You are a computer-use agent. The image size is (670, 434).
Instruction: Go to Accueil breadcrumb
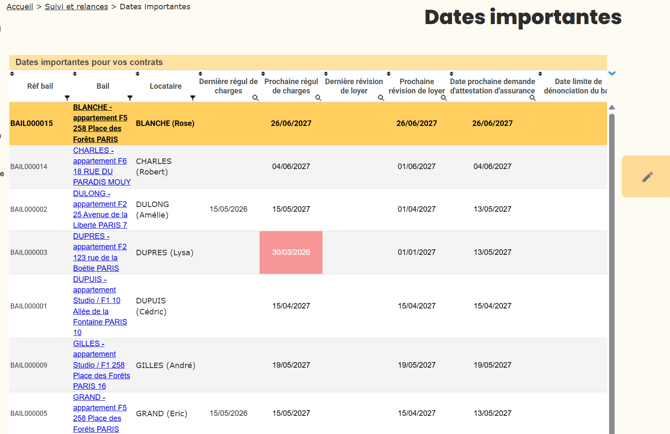pyautogui.click(x=20, y=7)
